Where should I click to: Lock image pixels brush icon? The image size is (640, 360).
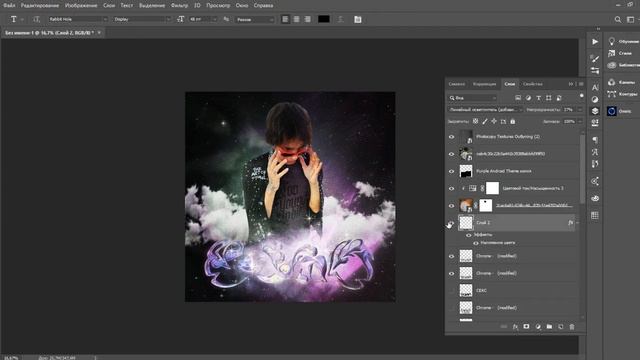[x=484, y=121]
